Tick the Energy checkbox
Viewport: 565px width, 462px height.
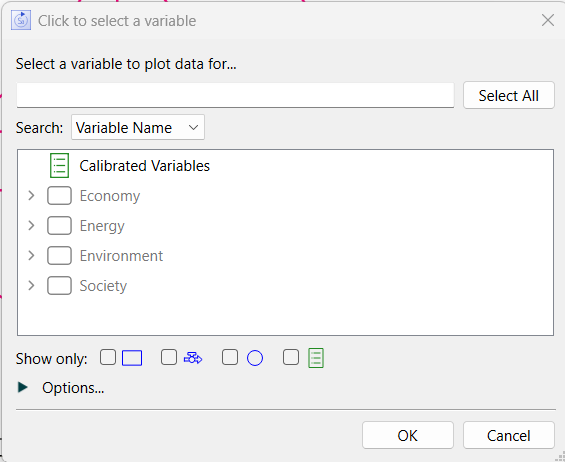pyautogui.click(x=59, y=226)
